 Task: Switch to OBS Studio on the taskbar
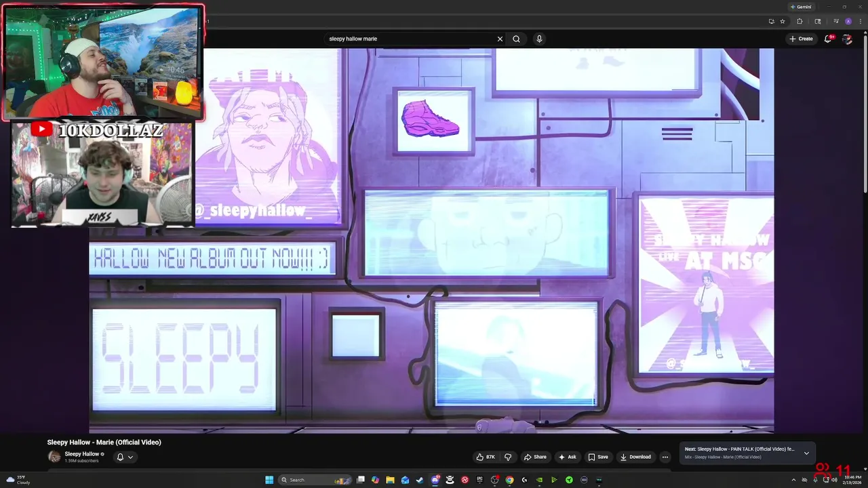point(494,480)
